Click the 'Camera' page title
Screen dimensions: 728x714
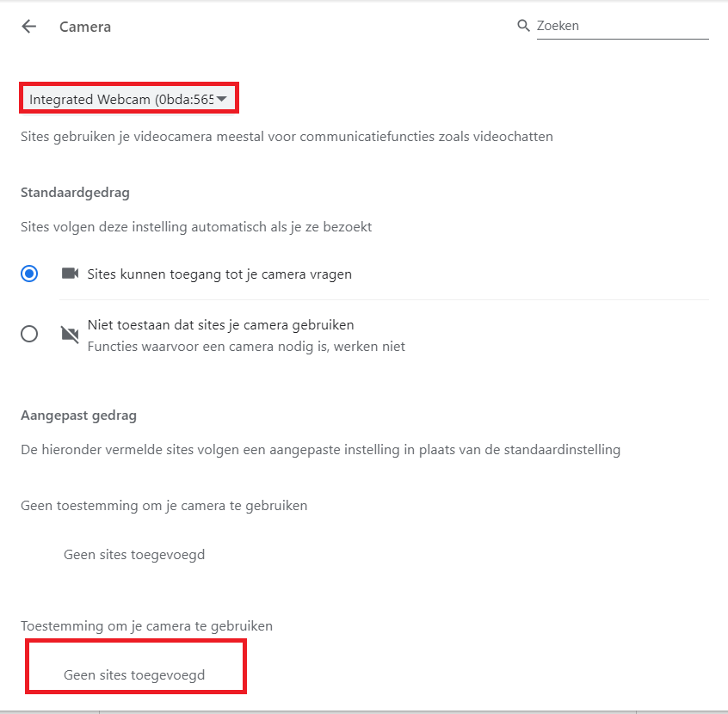tap(85, 27)
